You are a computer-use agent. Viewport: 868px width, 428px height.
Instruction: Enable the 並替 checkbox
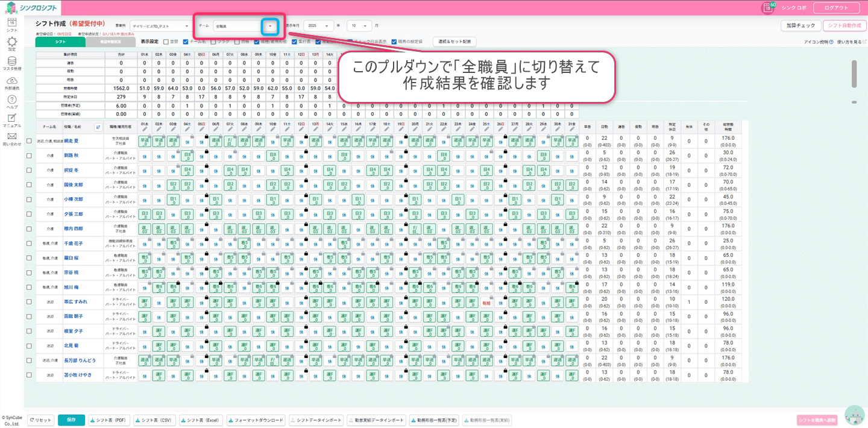tap(166, 42)
